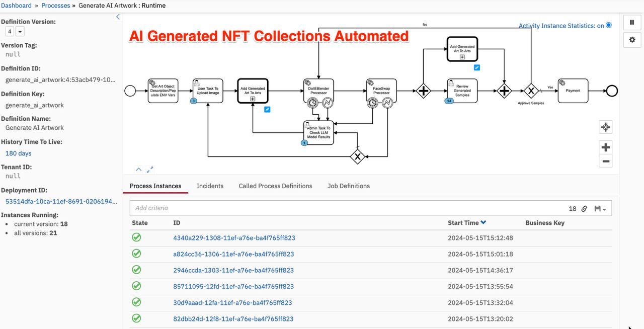Viewport: 644px width, 329px height.
Task: Open the called-process link icon under the lower Add Generated Art
Action: click(267, 109)
